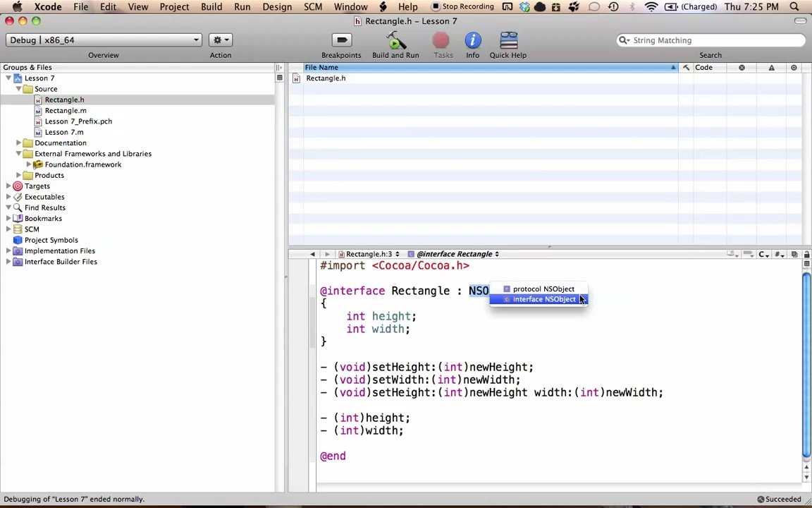Viewport: 812px width, 508px height.
Task: Expand the Products folder
Action: tap(18, 175)
